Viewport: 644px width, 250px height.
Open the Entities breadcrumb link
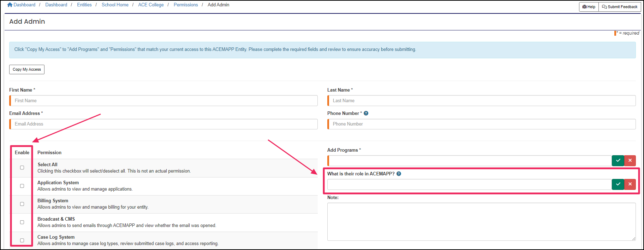coord(84,5)
